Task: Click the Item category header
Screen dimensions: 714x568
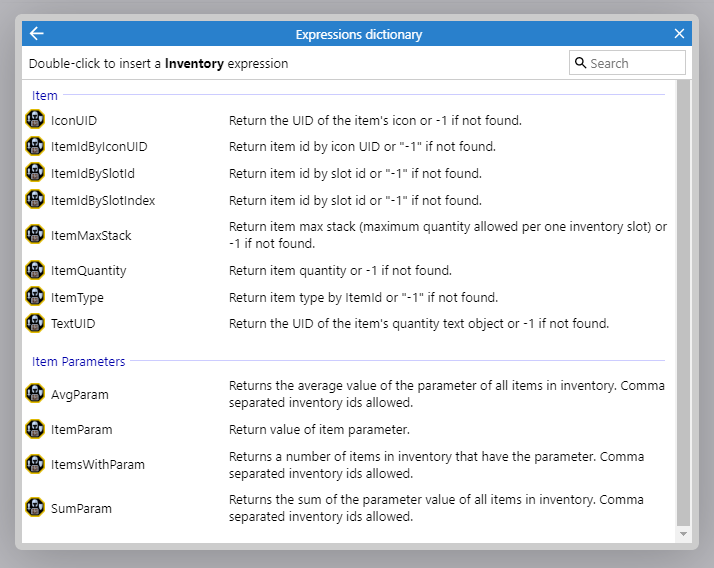Action: click(45, 96)
